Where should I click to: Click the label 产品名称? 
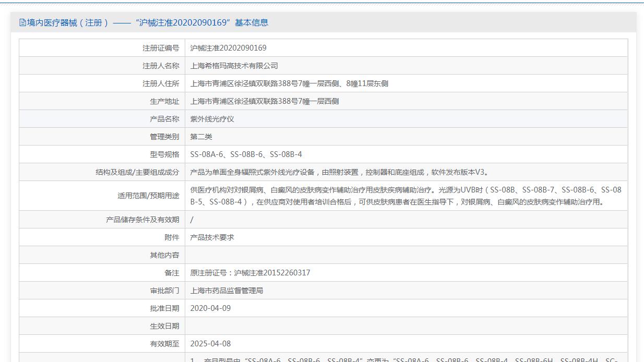164,119
